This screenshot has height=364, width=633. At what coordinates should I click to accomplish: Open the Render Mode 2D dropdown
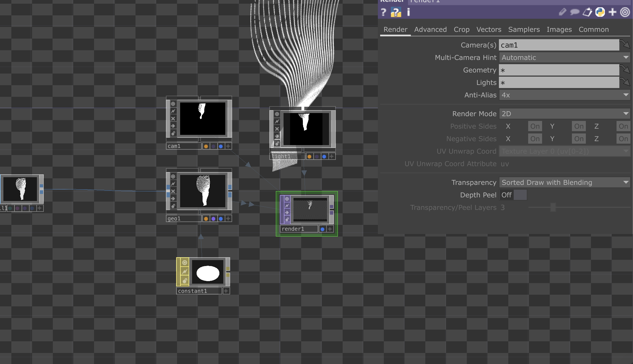click(x=564, y=114)
